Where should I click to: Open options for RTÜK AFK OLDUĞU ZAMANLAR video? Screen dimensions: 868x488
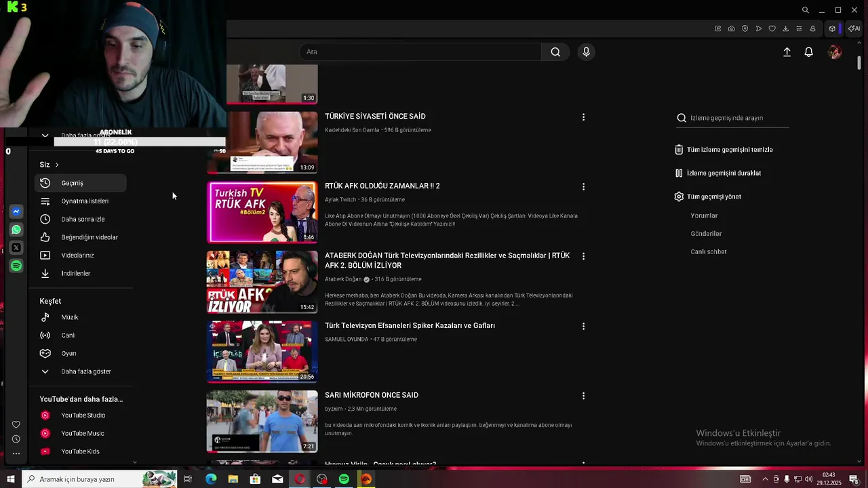(x=583, y=186)
